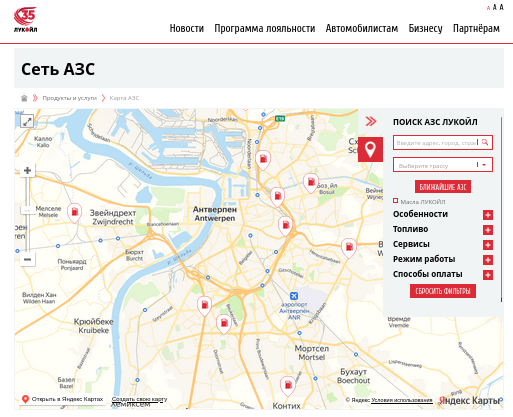The width and height of the screenshot is (513, 417).
Task: Choose medium font size letter A
Action: click(x=495, y=7)
